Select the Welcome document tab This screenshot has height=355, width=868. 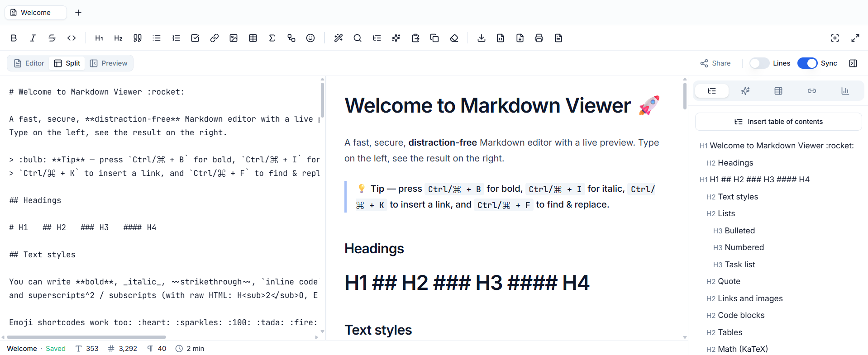tap(35, 13)
